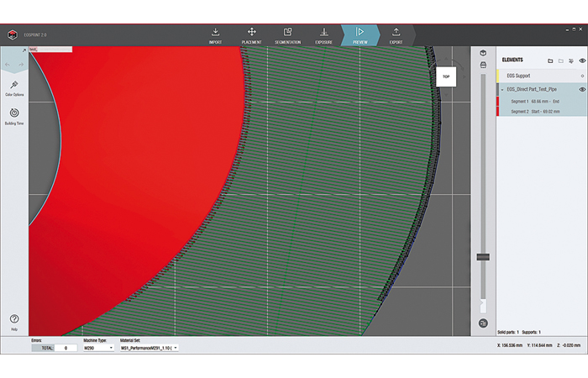Image resolution: width=588 pixels, height=378 pixels.
Task: Go to the Placement step
Action: [252, 36]
